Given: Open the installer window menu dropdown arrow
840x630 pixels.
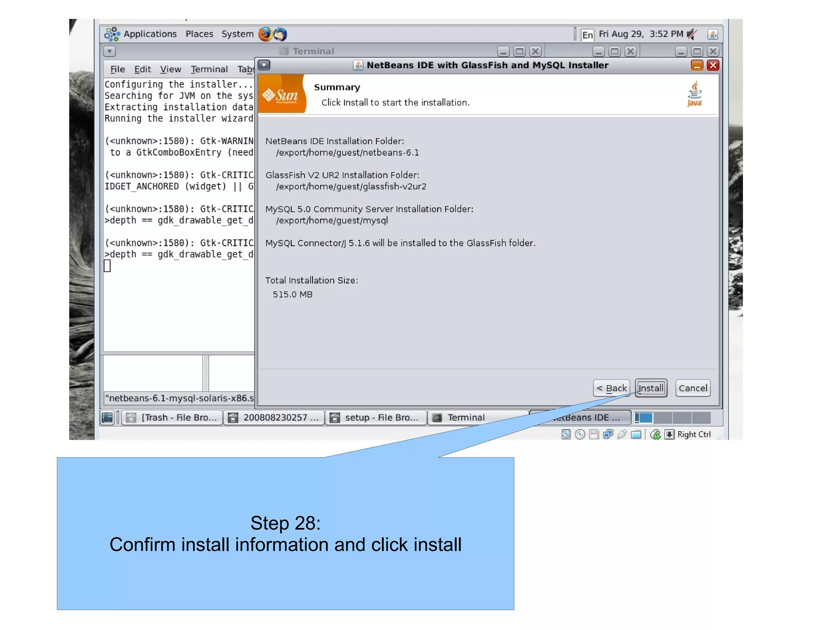Looking at the screenshot, I should coord(264,65).
